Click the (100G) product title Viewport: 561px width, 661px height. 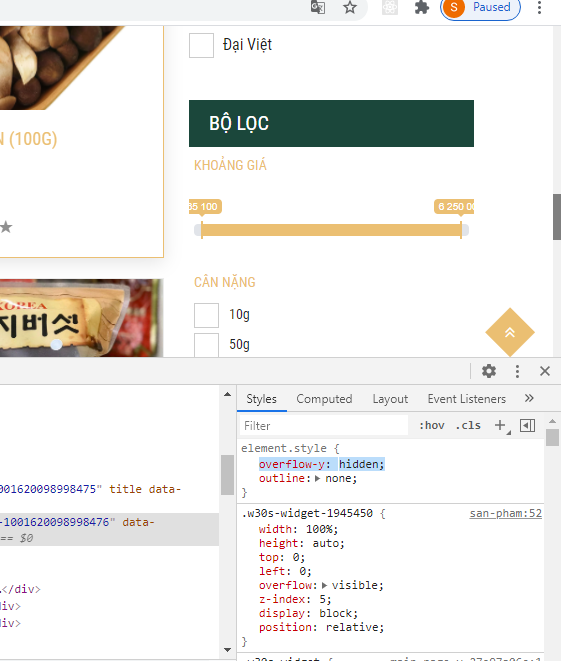point(29,139)
